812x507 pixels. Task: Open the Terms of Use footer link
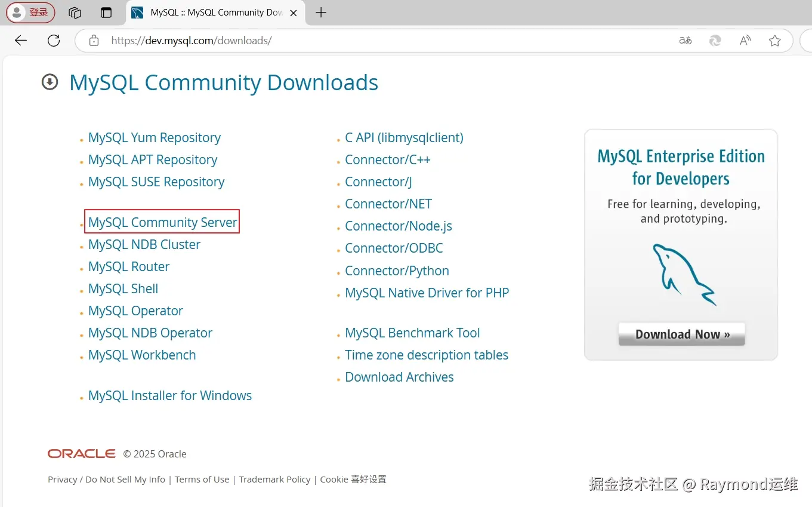coord(202,479)
